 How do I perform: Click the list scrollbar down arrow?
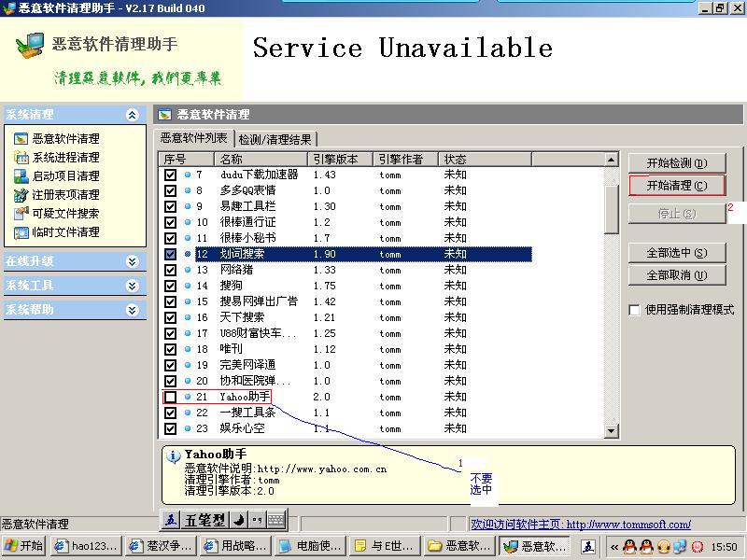(612, 431)
